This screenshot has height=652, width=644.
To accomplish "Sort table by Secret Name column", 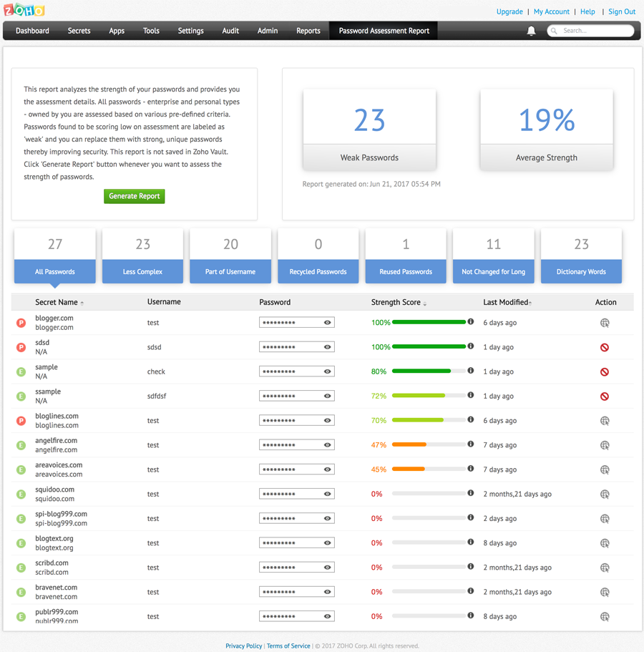I will 57,302.
